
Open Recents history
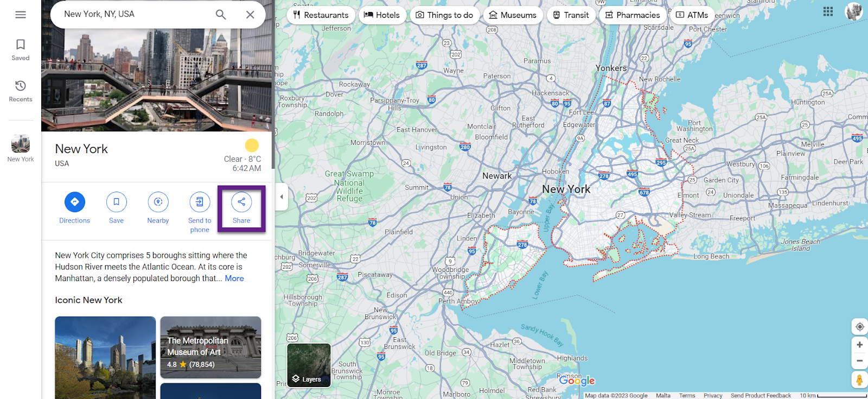(21, 91)
